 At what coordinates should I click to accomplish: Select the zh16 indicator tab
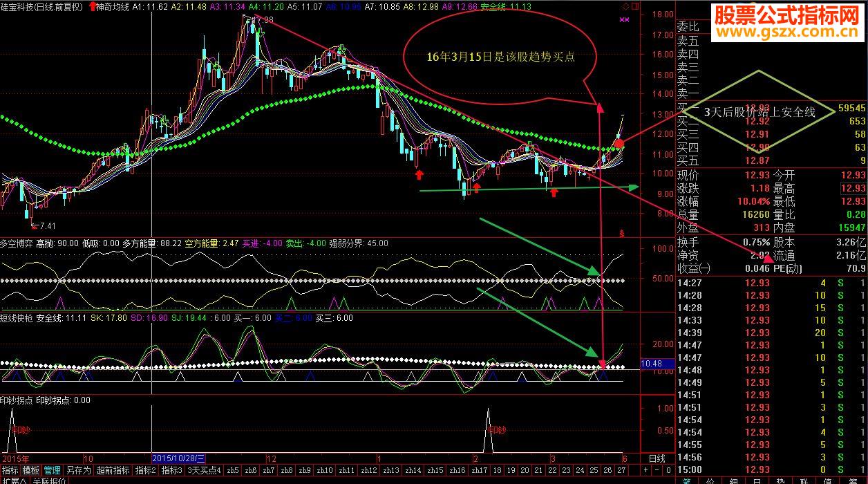457,470
